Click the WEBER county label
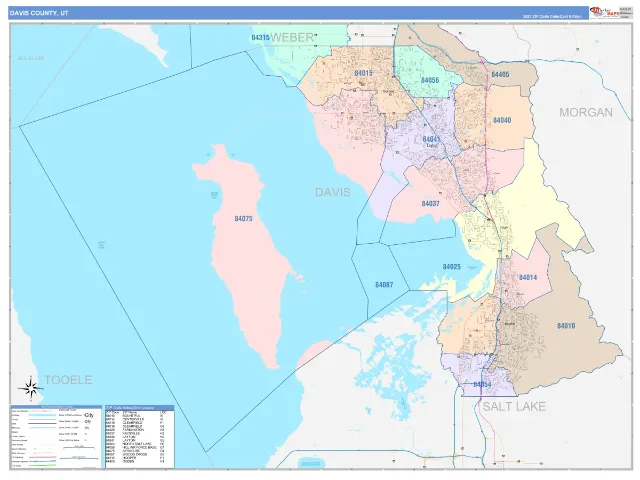The image size is (640, 480). (292, 38)
